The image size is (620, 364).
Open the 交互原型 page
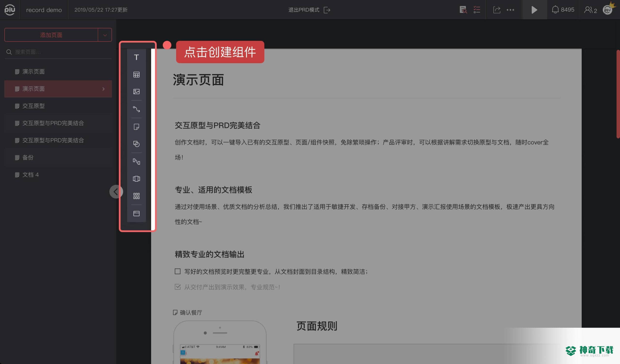(58, 106)
